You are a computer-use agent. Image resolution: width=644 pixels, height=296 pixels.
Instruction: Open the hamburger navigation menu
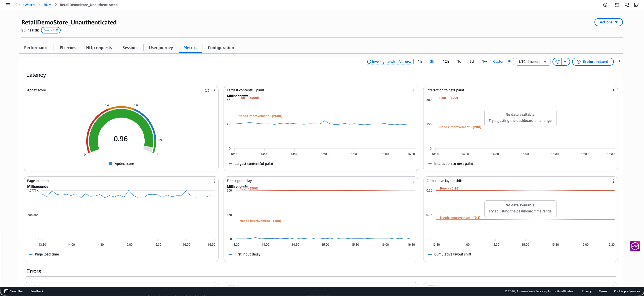click(x=8, y=5)
